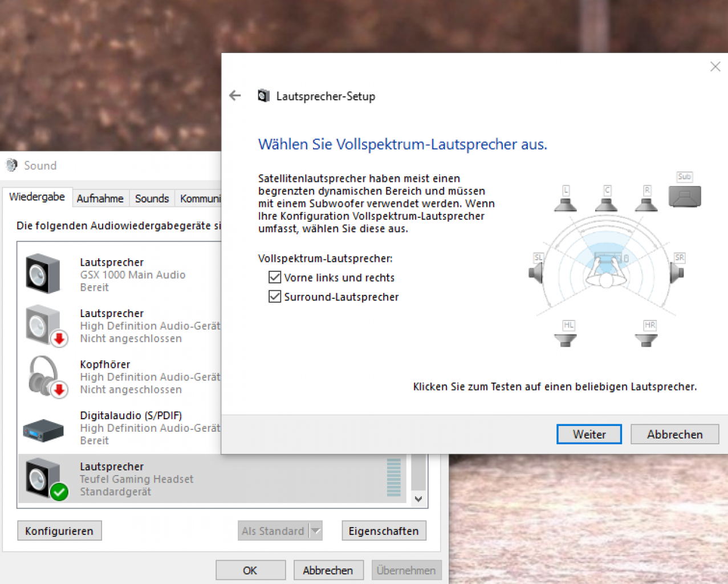Go back with the setup arrow

click(235, 96)
